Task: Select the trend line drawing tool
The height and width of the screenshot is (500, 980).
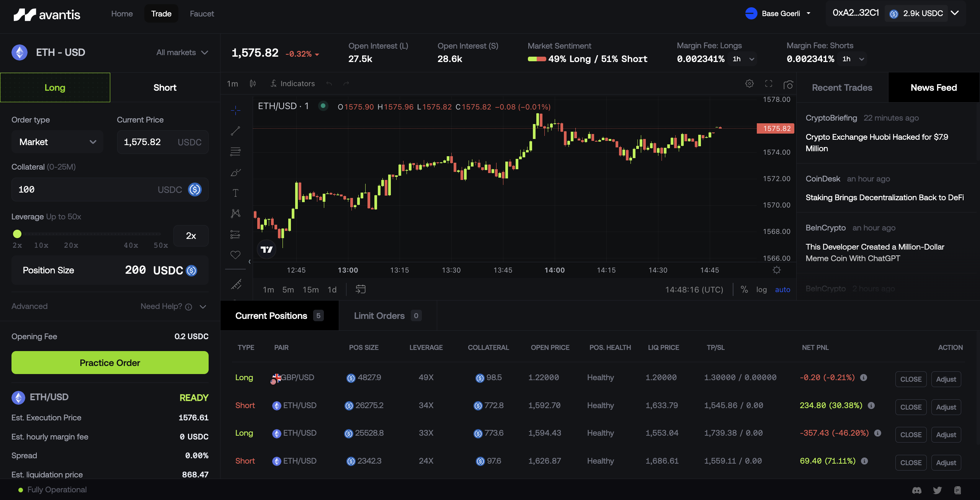Action: click(235, 131)
